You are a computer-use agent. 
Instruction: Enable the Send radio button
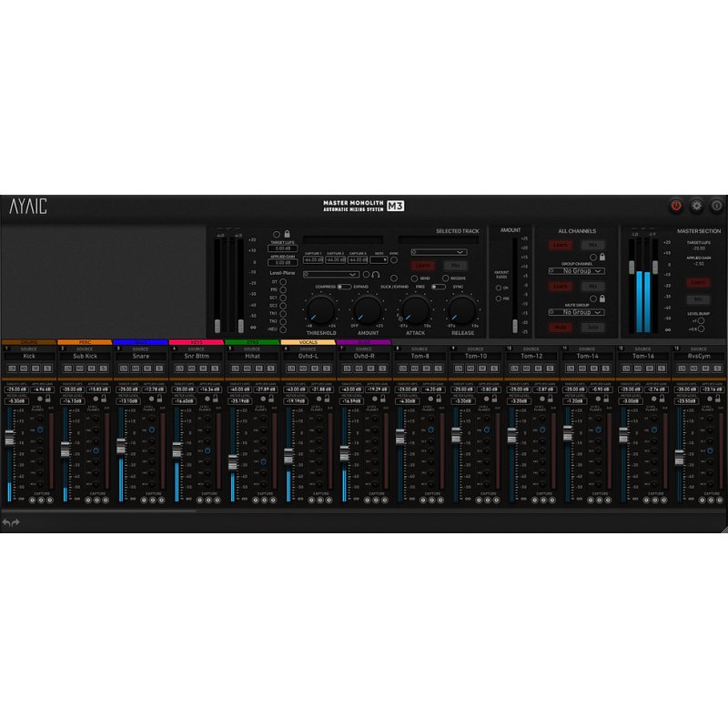[x=414, y=278]
